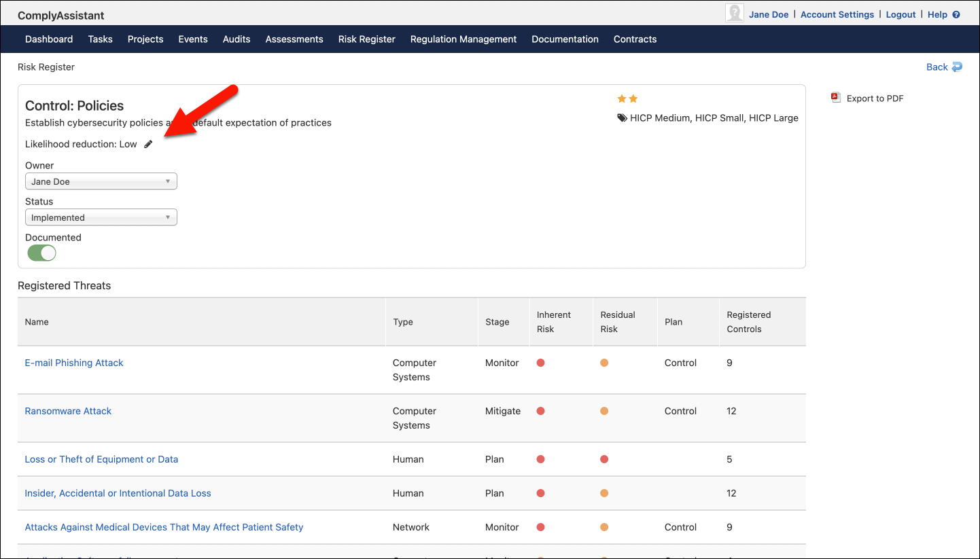Open Loss or Theft of Equipment or Data
The width and height of the screenshot is (980, 559).
101,459
